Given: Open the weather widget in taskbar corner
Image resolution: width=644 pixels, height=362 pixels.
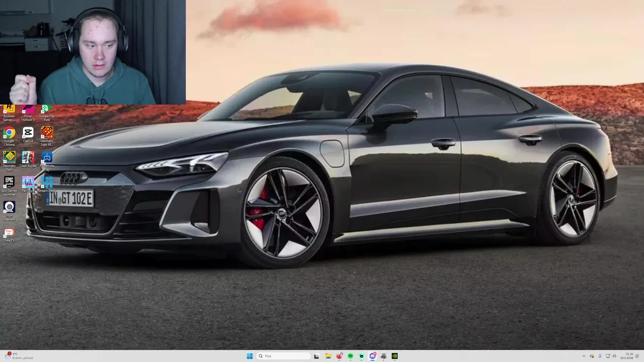Looking at the screenshot, I should [18, 356].
